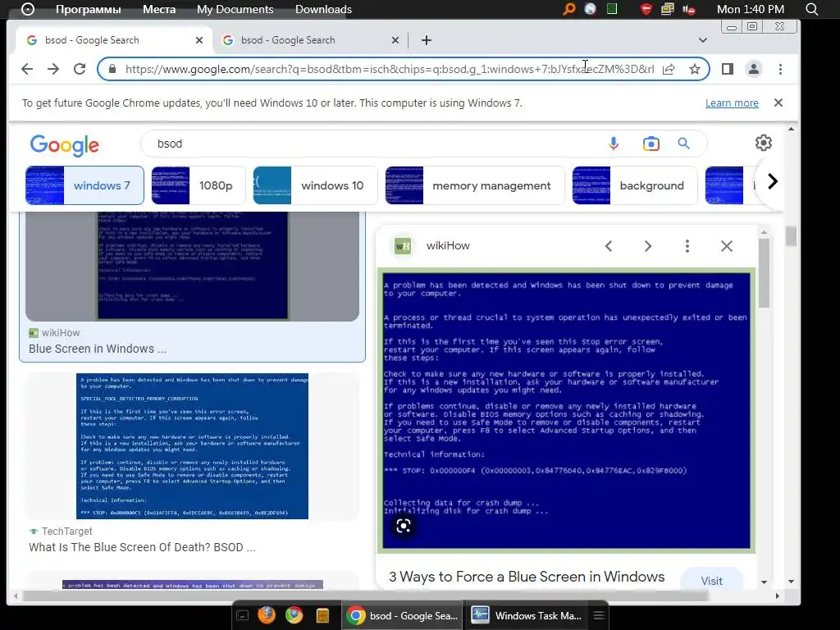Submit search with the magnifying glass icon
This screenshot has width=840, height=630.
pyautogui.click(x=683, y=144)
